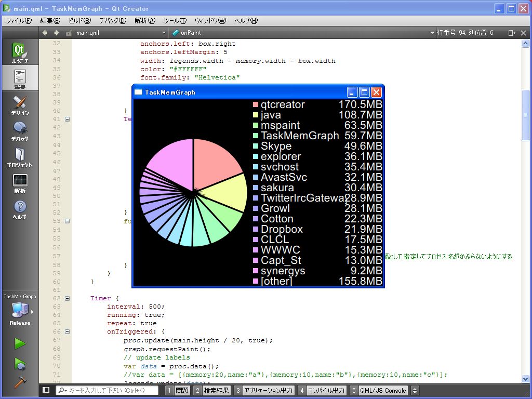The height and width of the screenshot is (399, 532).
Task: Collapse the Timer block at line 62
Action: pyautogui.click(x=67, y=298)
